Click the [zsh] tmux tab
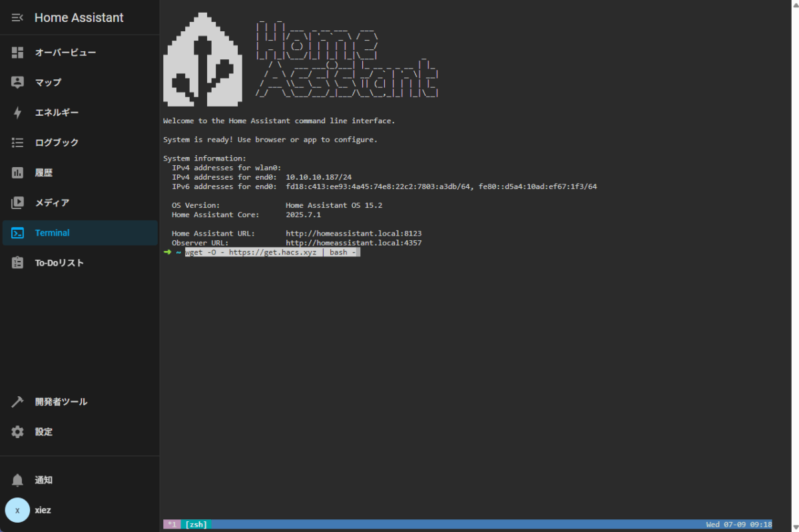The width and height of the screenshot is (799, 532). tap(196, 525)
